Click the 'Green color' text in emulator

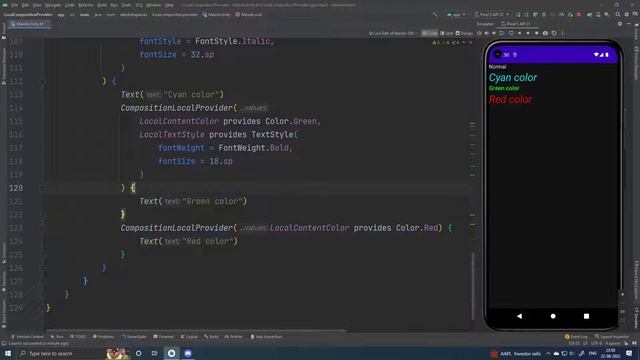(504, 88)
